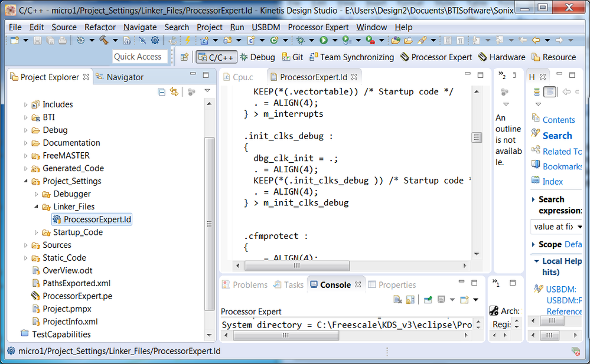Select PathsExported.xml file
Viewport: 590px width, 364px height.
71,283
